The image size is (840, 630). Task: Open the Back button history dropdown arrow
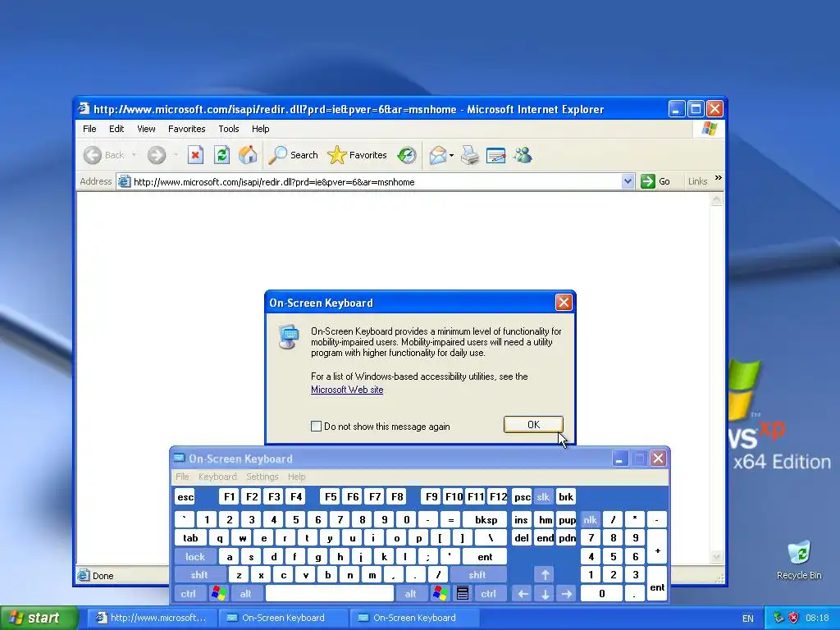point(134,155)
